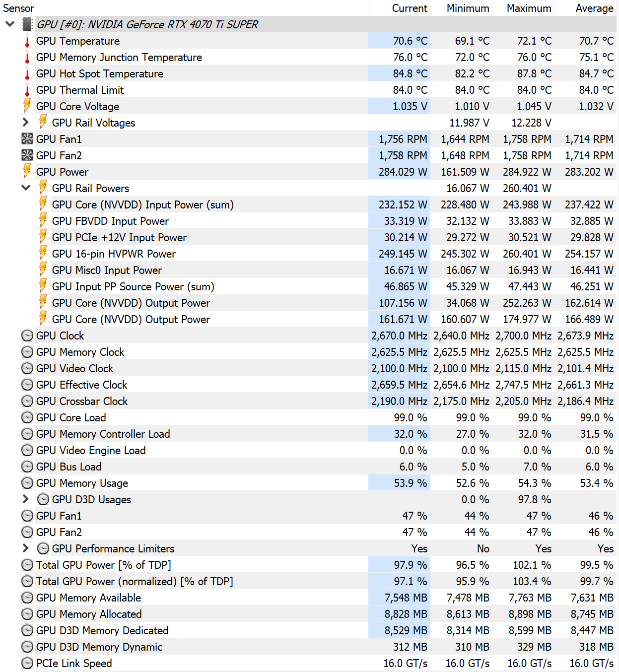619x672 pixels.
Task: Click lightning bolt icon beside GPU Core Voltage
Action: click(x=27, y=106)
